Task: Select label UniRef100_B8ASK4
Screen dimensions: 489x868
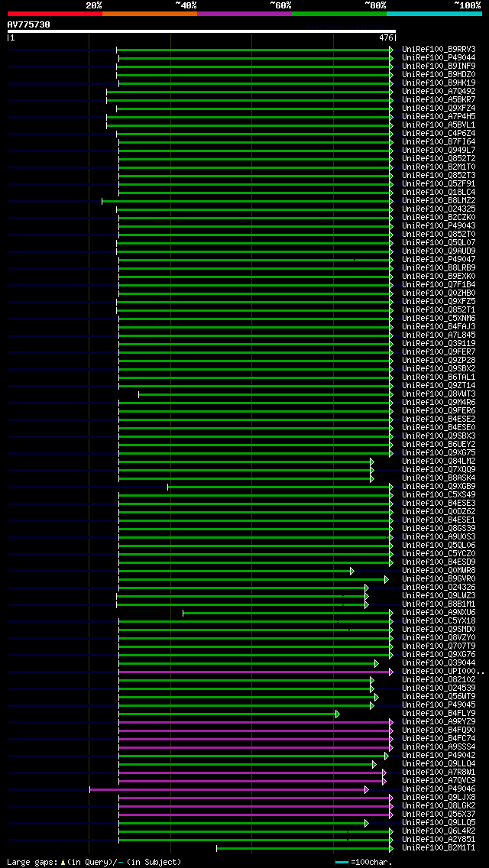Action: pyautogui.click(x=439, y=478)
